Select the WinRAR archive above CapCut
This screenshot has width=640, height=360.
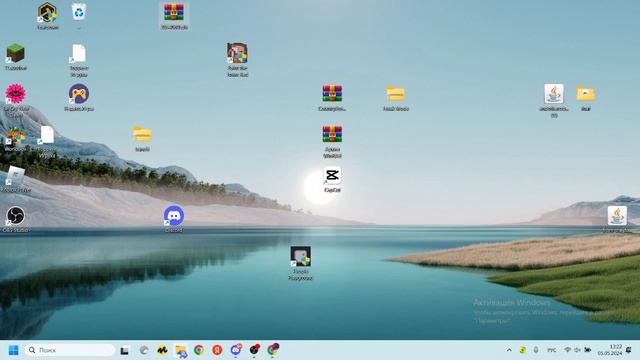pos(332,135)
